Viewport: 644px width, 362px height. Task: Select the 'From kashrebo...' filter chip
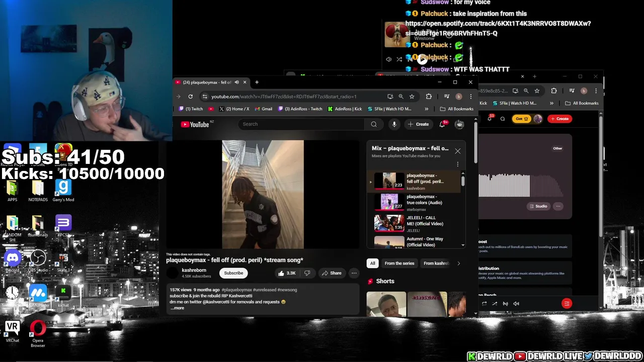[x=436, y=263]
